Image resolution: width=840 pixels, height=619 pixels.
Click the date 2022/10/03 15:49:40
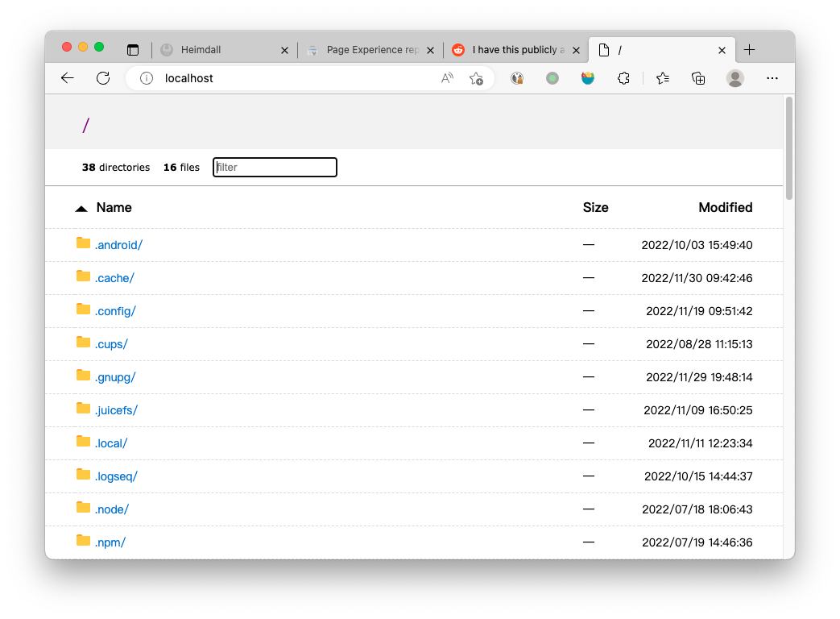pyautogui.click(x=697, y=245)
